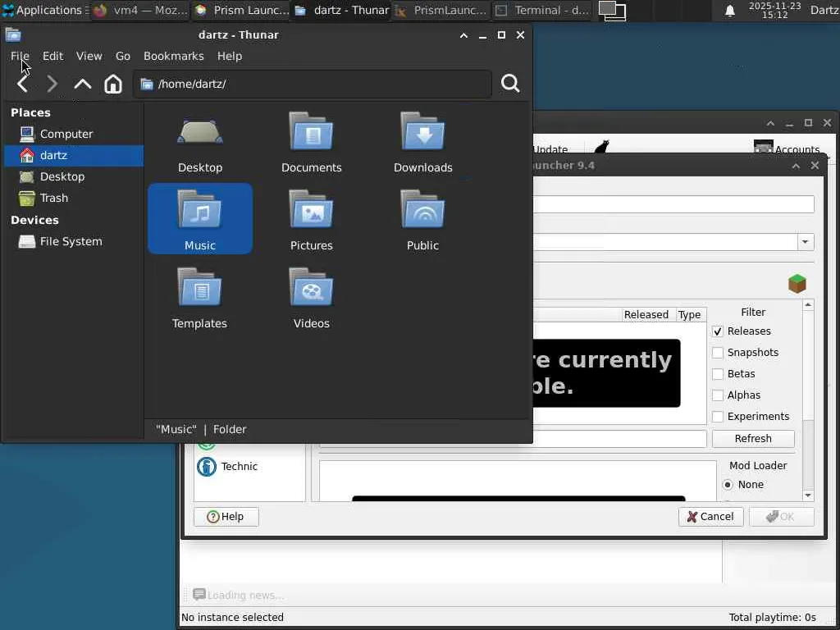
Task: Open the Videos folder
Action: pos(311,299)
